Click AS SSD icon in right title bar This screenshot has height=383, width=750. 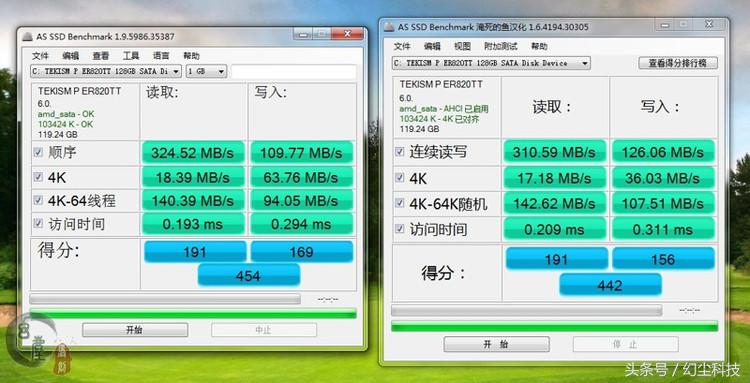pos(389,27)
